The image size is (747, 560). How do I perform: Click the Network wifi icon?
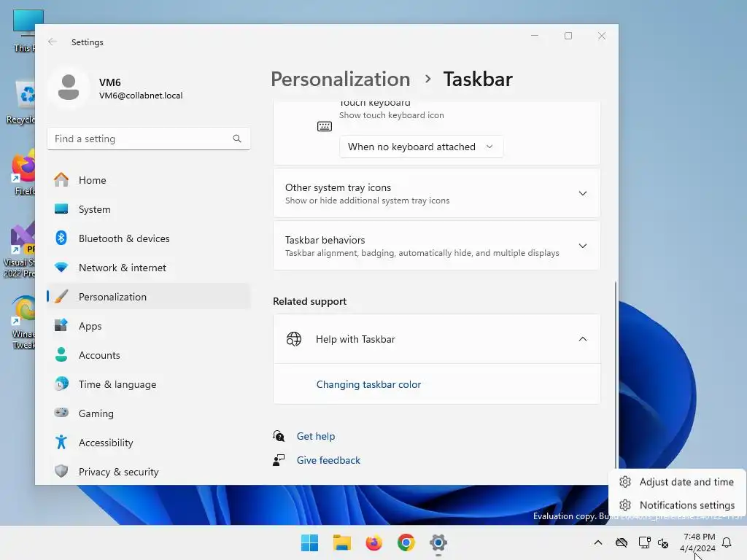tap(61, 267)
